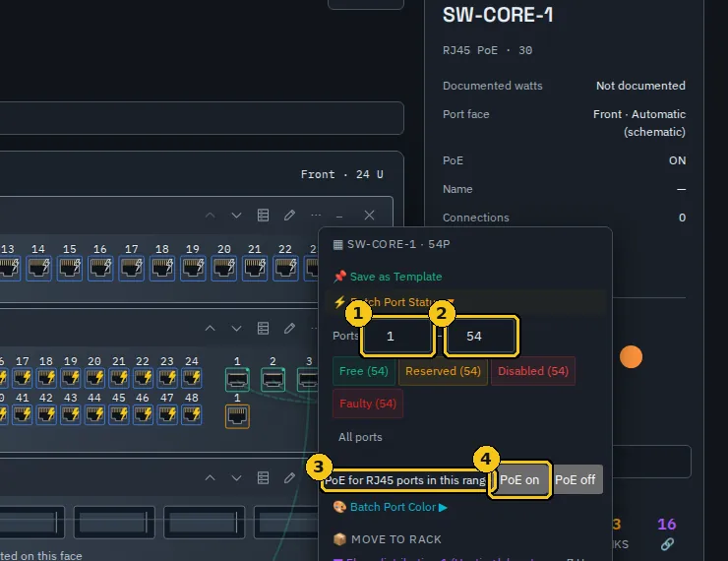Select third blank slot module
The image size is (728, 561).
(205, 522)
